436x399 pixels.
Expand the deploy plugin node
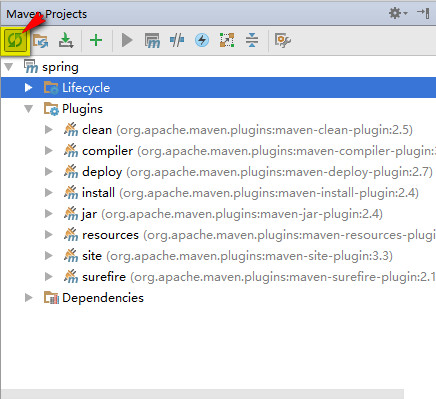(x=49, y=172)
